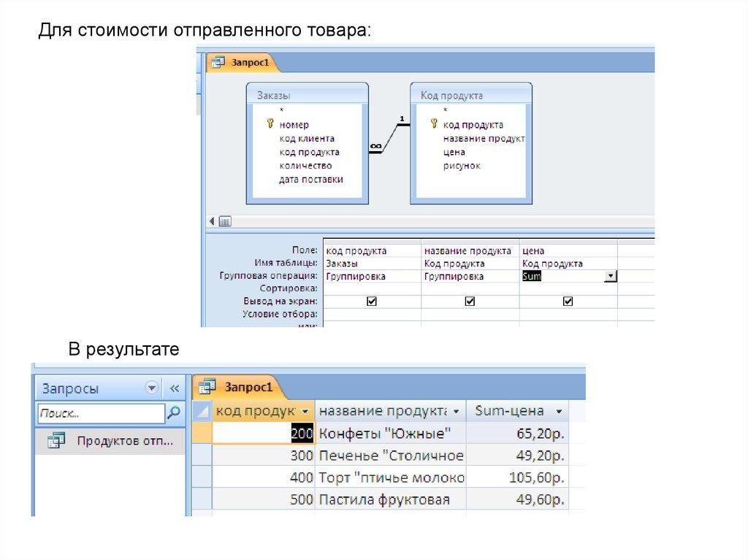Open the Sum group operation dropdown arrow
748x560 pixels.
click(611, 277)
